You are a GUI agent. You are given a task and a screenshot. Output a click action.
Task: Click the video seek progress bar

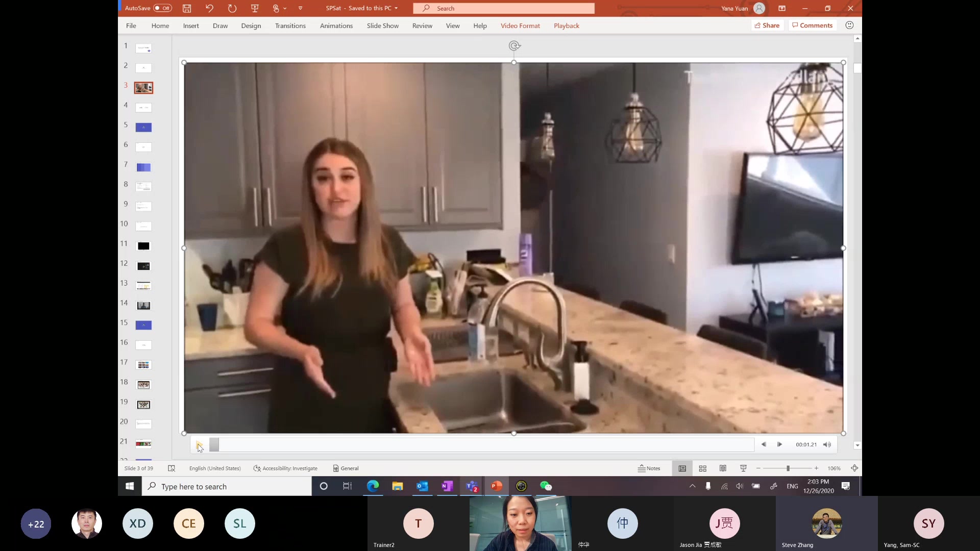pyautogui.click(x=481, y=445)
